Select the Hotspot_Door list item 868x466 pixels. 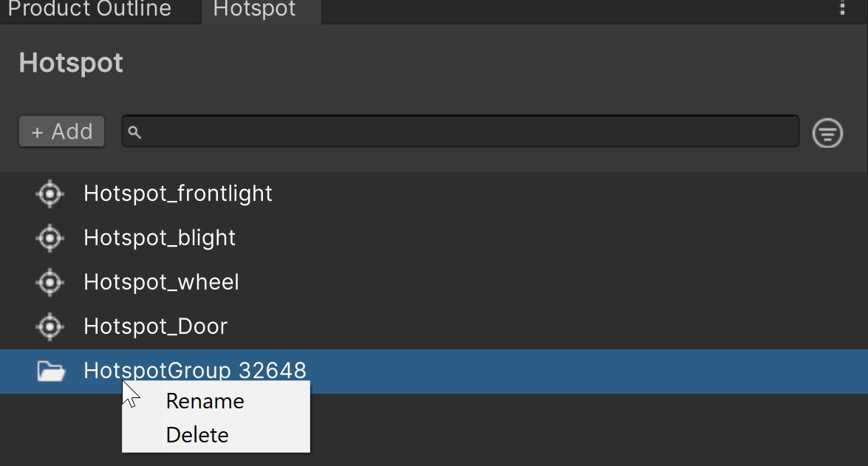tap(155, 326)
